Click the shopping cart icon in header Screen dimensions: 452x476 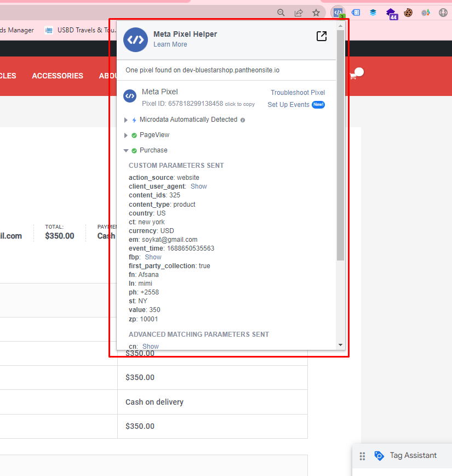coord(353,76)
